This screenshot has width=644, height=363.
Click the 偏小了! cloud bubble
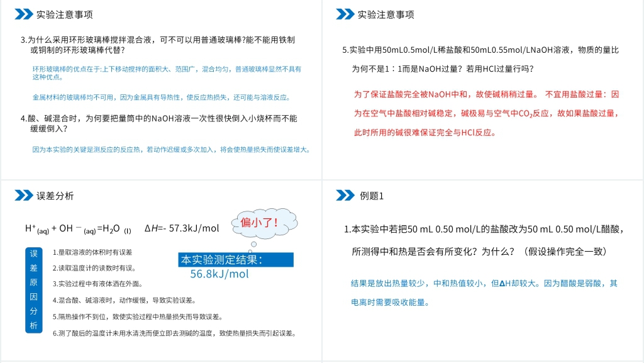coord(264,223)
